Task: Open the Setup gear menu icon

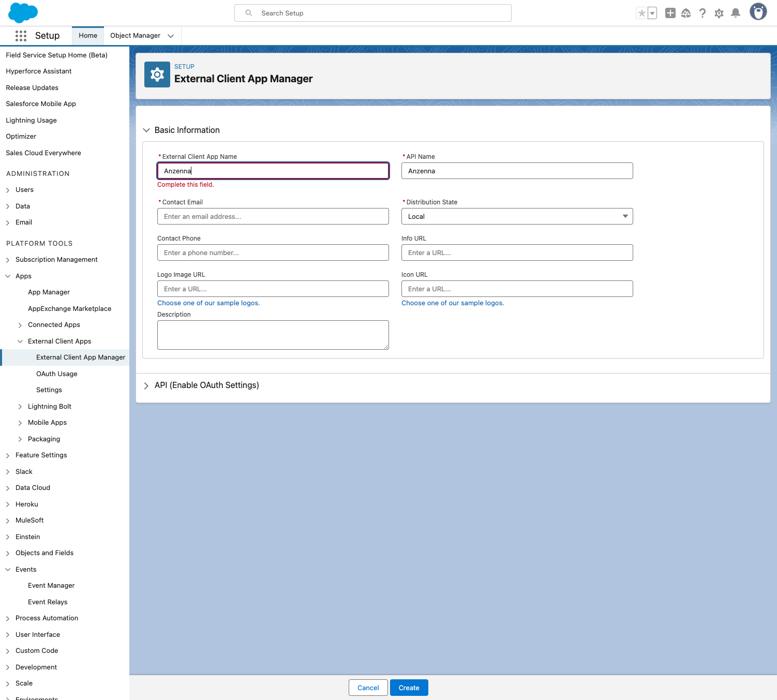Action: coord(719,13)
